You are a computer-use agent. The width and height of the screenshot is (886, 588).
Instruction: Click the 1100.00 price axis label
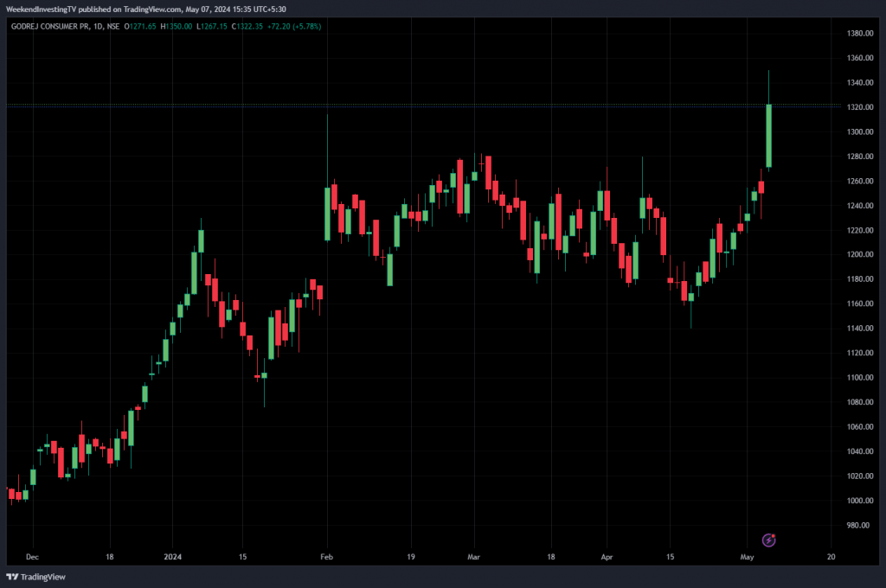coord(860,377)
